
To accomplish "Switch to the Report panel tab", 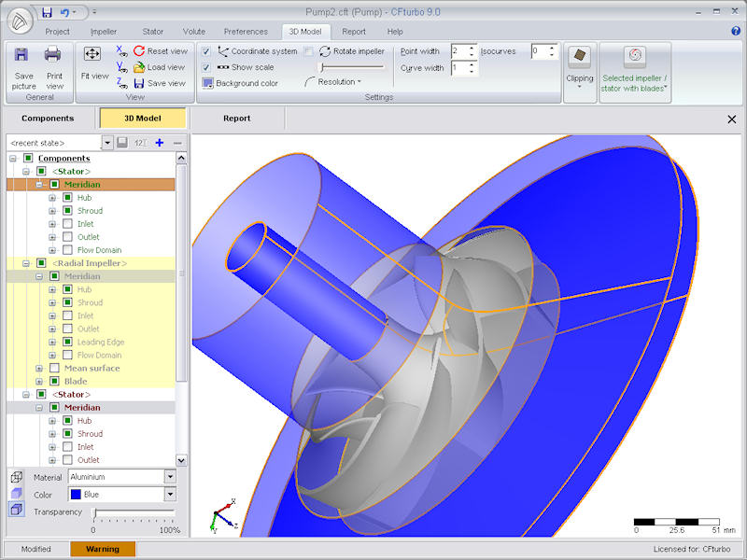I will pos(237,119).
